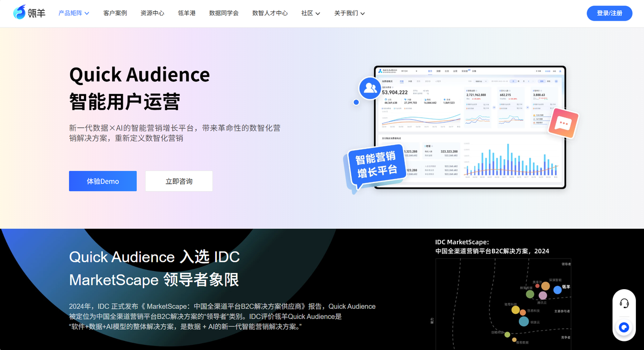
Task: Go to 资源中心 in the navigation
Action: point(152,13)
